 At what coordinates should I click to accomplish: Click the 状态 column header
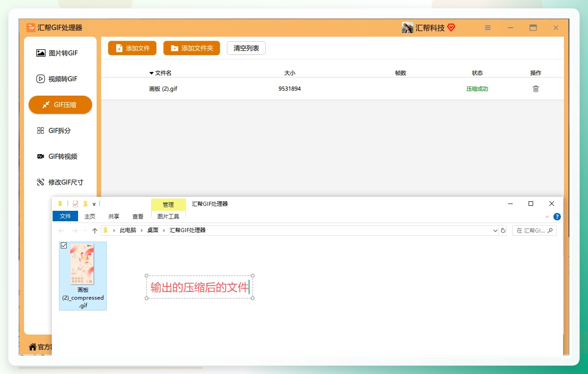coord(477,73)
